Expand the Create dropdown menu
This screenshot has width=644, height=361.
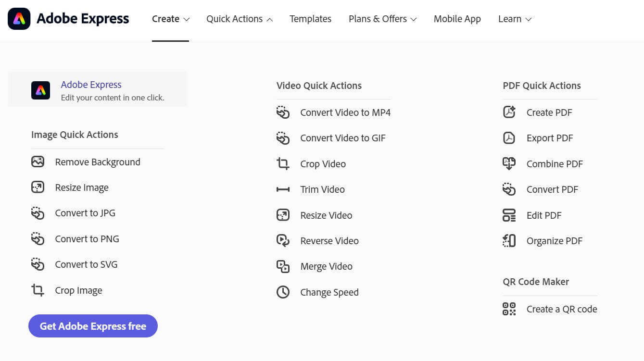tap(170, 19)
